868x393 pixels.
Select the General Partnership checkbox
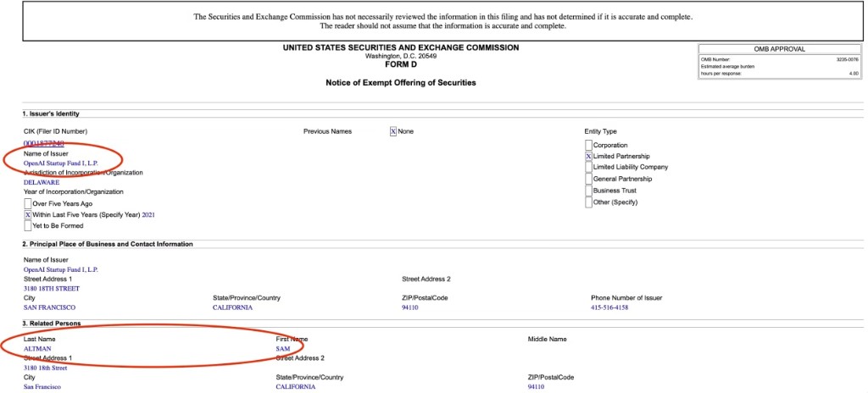[x=588, y=180]
